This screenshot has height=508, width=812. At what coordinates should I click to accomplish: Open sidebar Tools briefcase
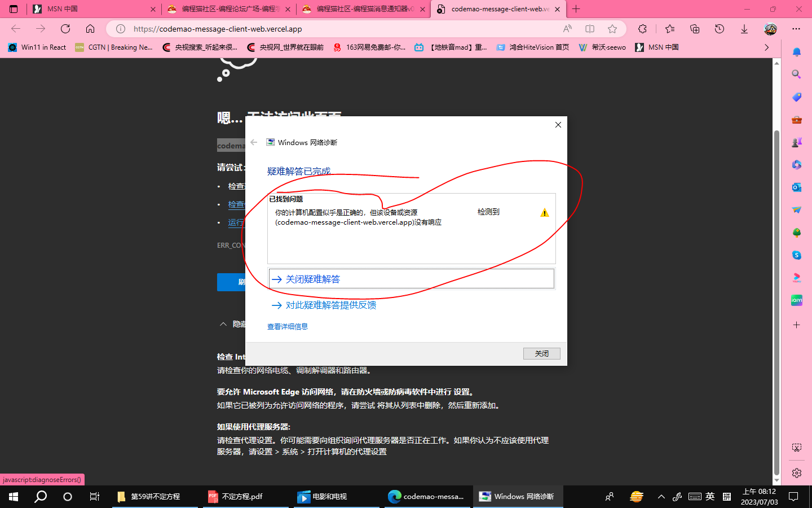click(x=797, y=120)
